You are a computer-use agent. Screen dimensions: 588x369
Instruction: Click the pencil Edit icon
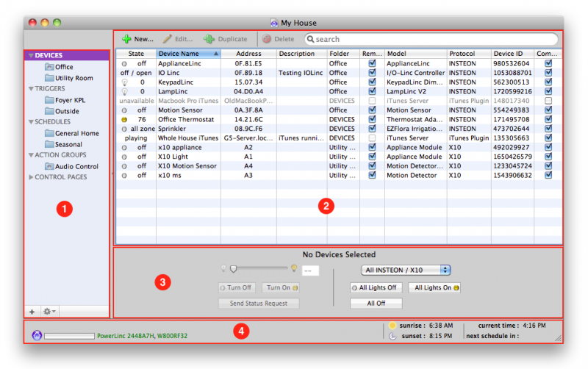pos(168,39)
